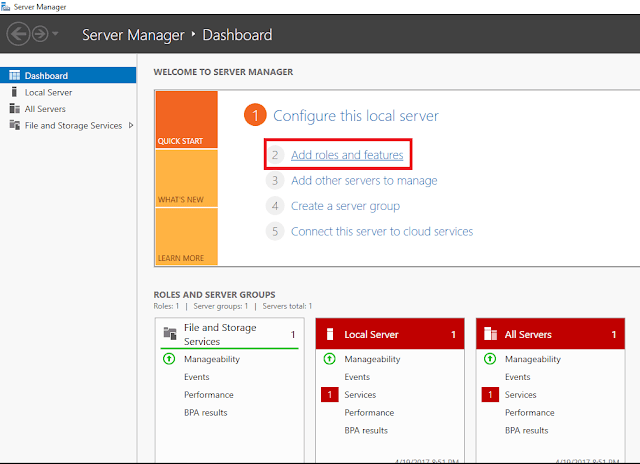
Task: Click Manageability in All Servers tile
Action: (x=533, y=359)
